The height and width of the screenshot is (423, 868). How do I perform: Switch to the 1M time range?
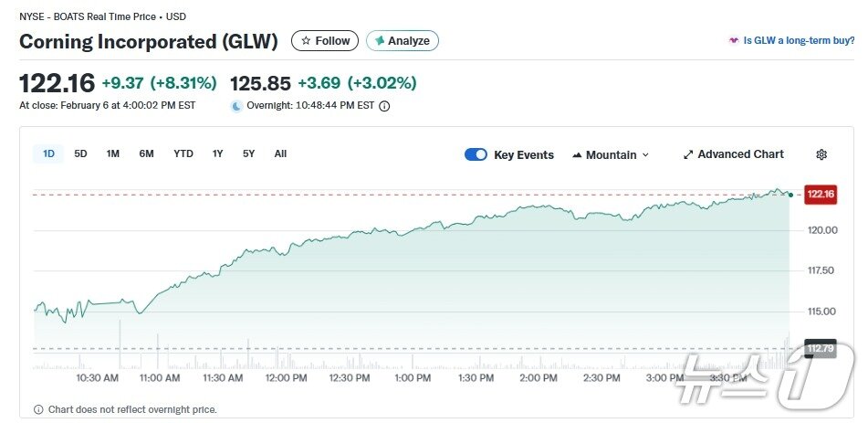pos(113,153)
